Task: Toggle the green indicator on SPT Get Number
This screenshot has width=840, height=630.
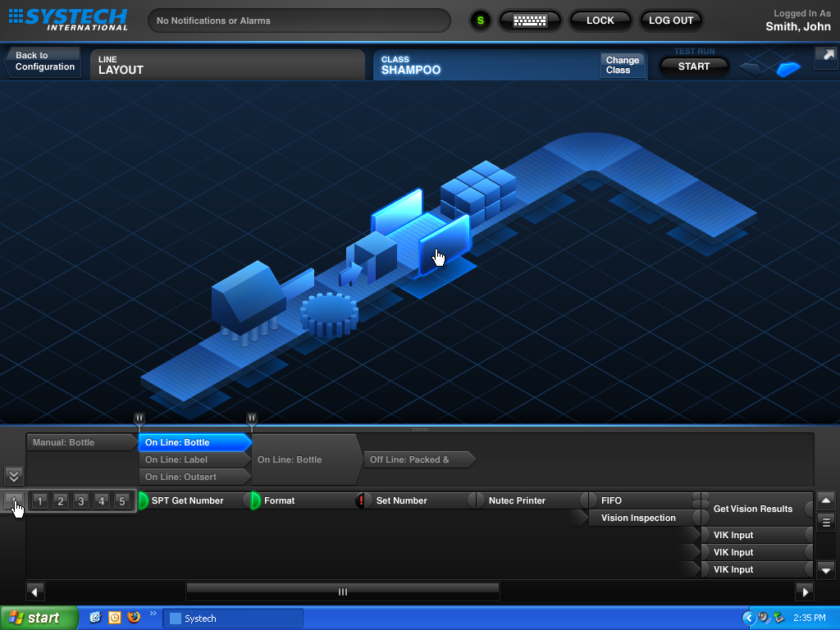Action: click(x=143, y=500)
